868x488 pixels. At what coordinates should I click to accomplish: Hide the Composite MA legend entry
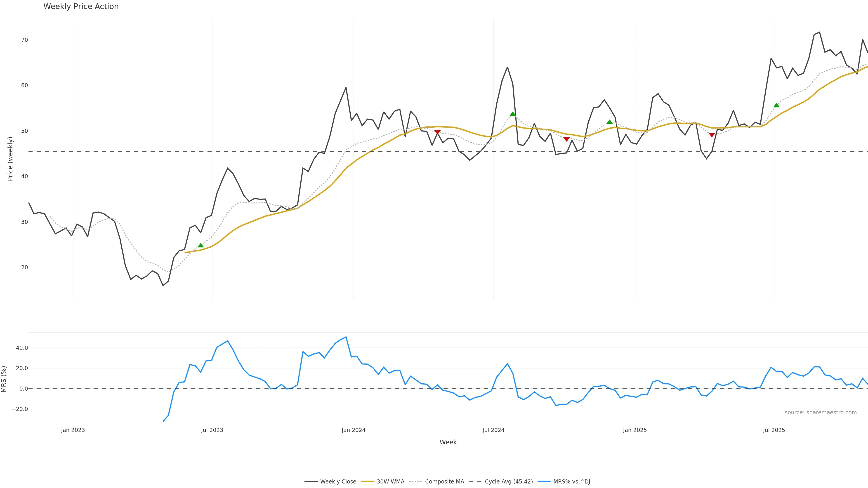tap(444, 482)
